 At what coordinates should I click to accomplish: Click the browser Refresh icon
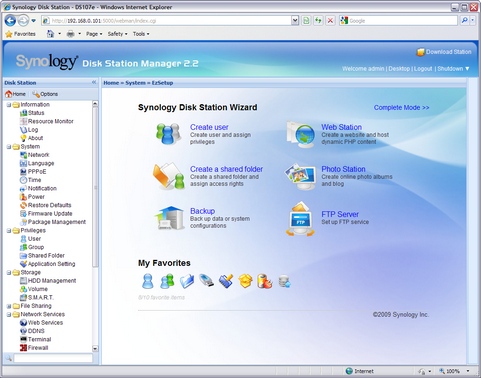[318, 21]
